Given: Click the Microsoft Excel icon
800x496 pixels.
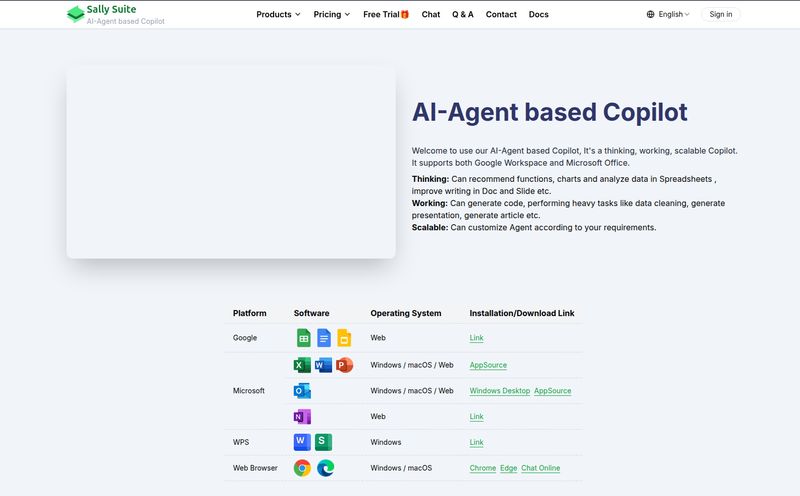Looking at the screenshot, I should (302, 365).
